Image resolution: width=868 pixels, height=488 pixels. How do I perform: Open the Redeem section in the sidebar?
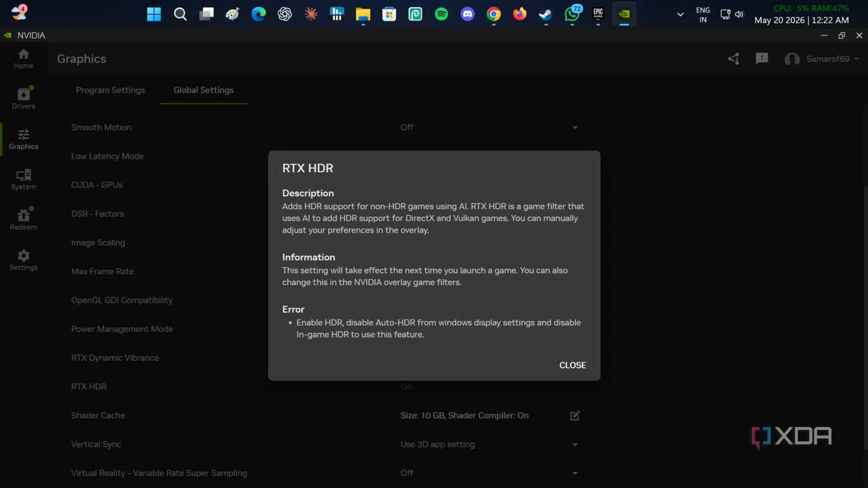point(24,220)
